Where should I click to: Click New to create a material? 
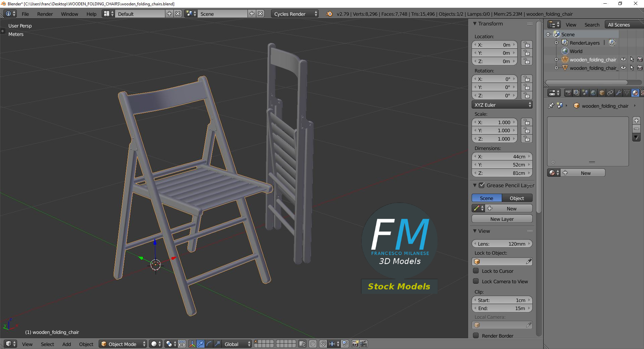[585, 173]
